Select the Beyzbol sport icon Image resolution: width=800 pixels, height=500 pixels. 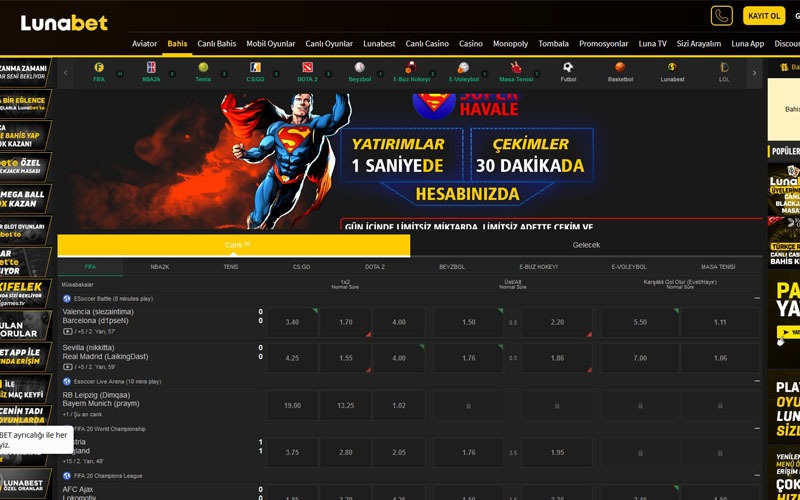point(359,67)
